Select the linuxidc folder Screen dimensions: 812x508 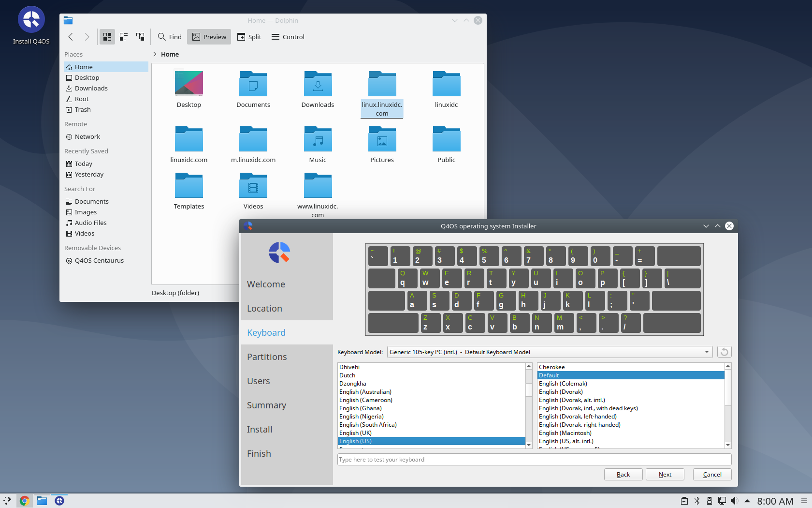click(x=446, y=89)
